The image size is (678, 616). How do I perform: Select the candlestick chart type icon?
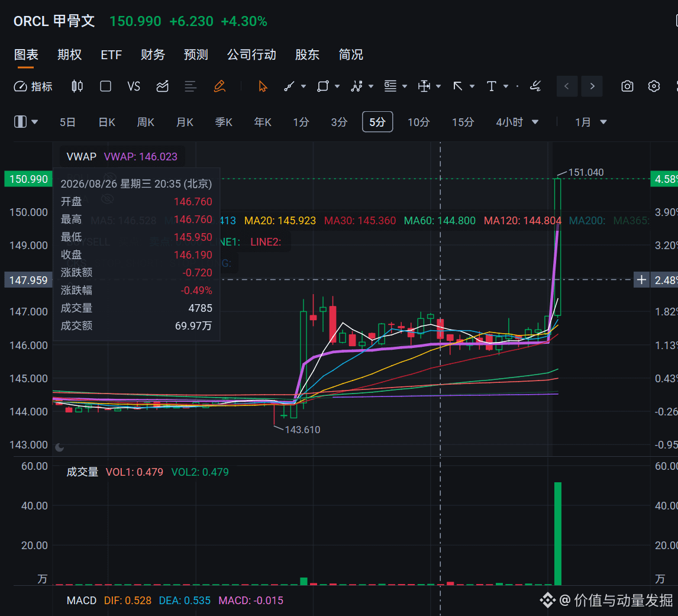coord(77,86)
